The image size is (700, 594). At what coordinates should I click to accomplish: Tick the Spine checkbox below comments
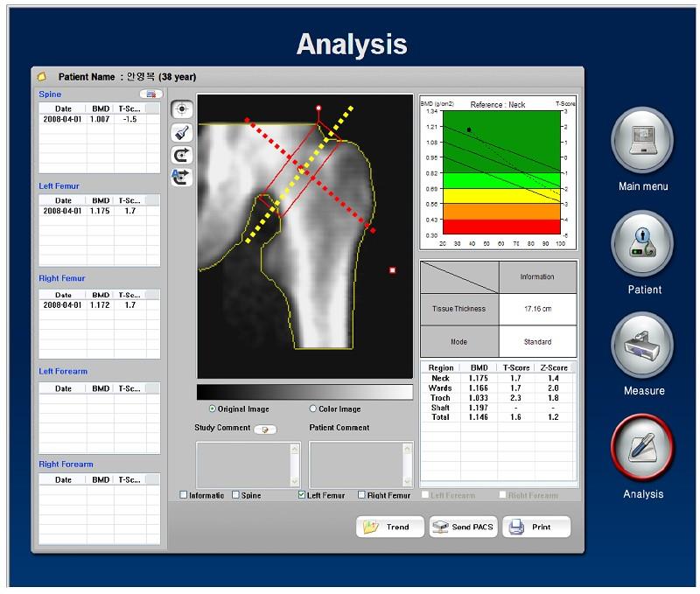[235, 495]
